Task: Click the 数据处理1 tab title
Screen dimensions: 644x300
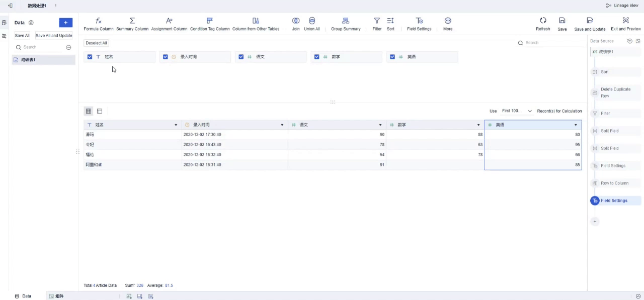Action: point(37,6)
